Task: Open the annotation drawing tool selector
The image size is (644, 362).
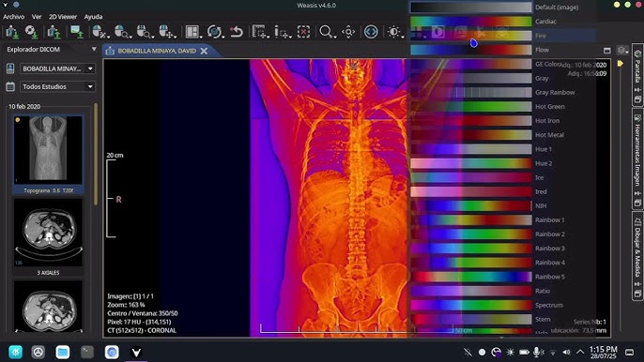Action: tap(283, 32)
